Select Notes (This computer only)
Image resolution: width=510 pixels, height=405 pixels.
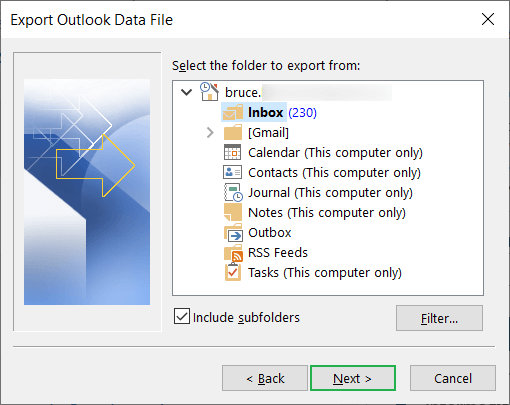(327, 212)
